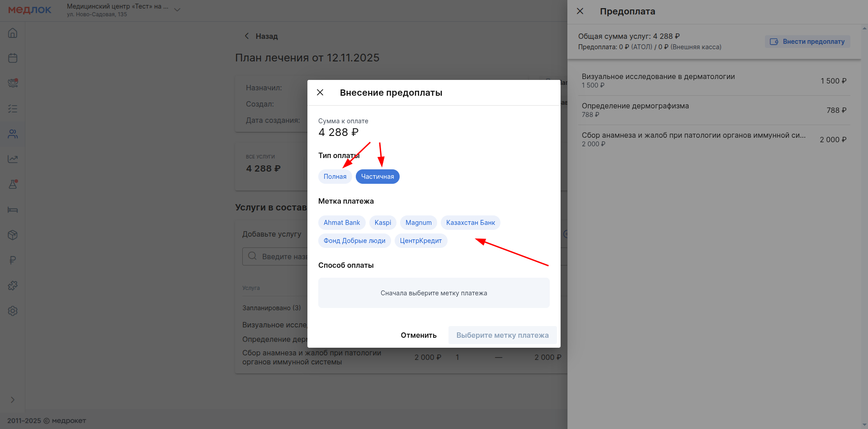Expand the collapsed sidebar with chevron
Viewport: 868px width, 429px height.
13,400
